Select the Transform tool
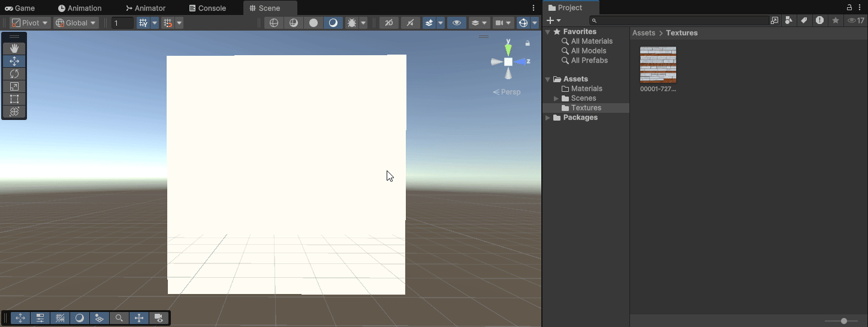 coord(14,112)
